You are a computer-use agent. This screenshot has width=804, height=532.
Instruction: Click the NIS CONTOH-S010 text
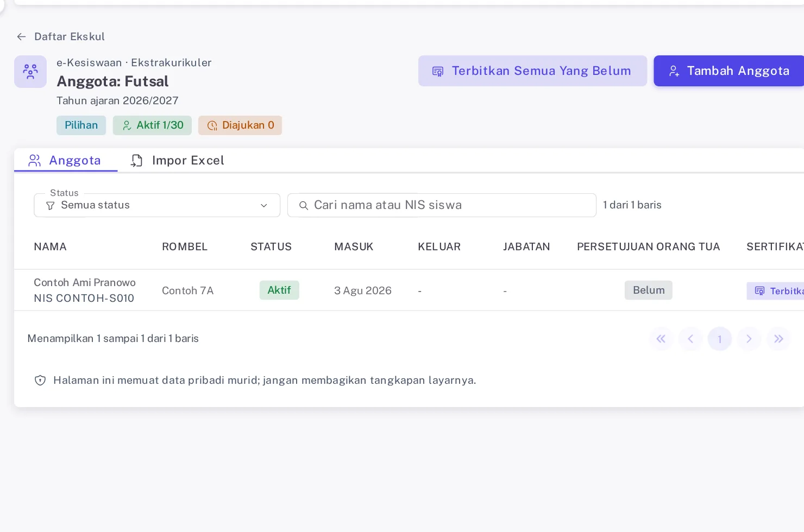84,298
